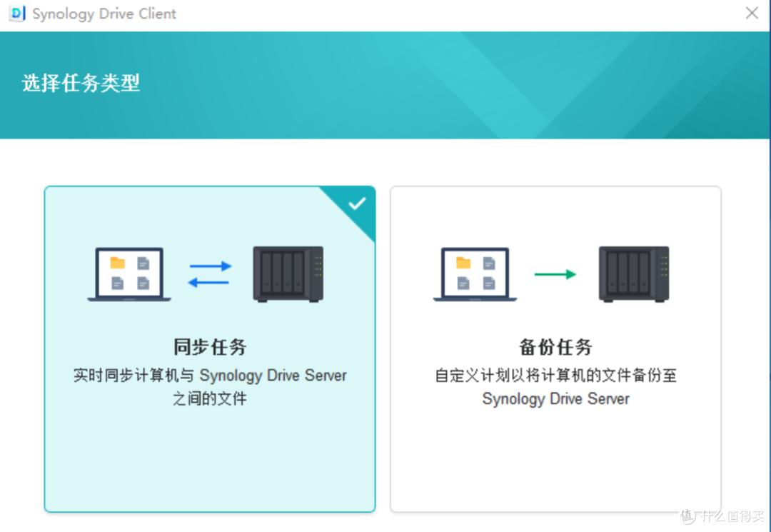
Task: Click the 备份任务 heading text
Action: click(555, 347)
